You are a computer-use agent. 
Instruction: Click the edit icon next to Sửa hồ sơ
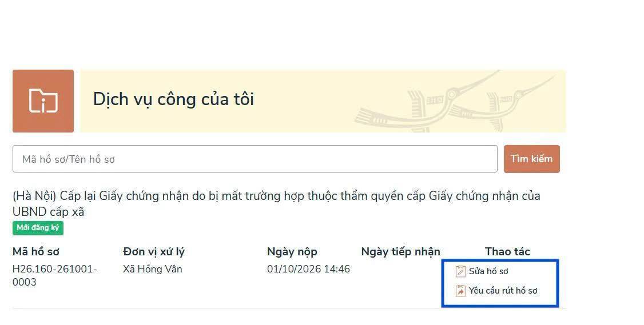pos(460,271)
